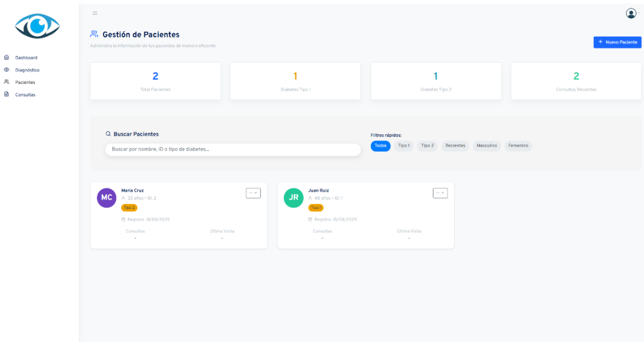Navigate to Consultas

coord(25,95)
